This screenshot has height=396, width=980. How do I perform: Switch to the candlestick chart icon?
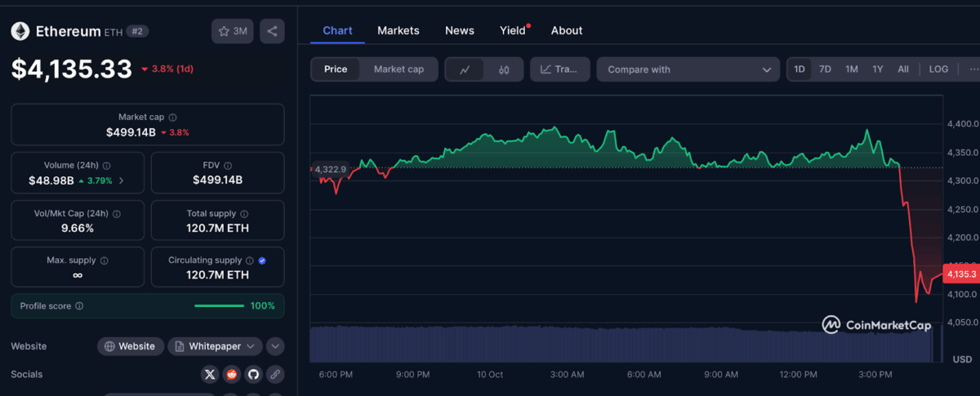[504, 69]
